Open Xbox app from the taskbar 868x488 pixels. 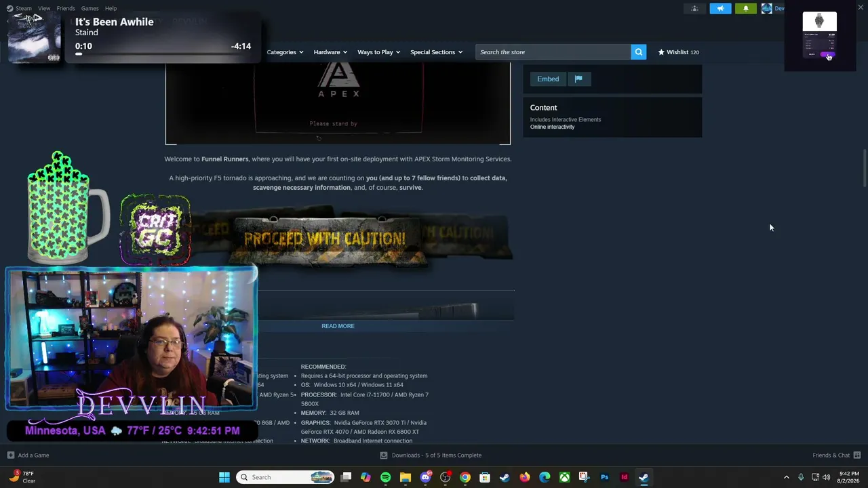[x=564, y=477]
